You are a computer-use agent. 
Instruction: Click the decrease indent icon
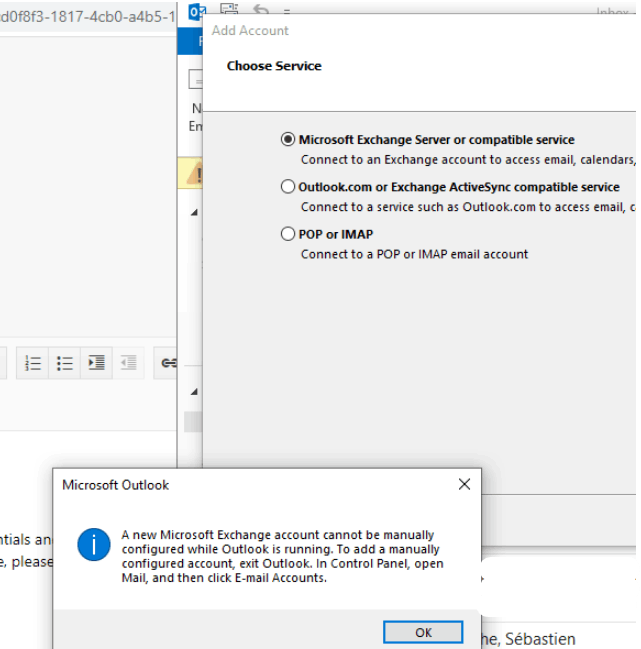(x=128, y=363)
